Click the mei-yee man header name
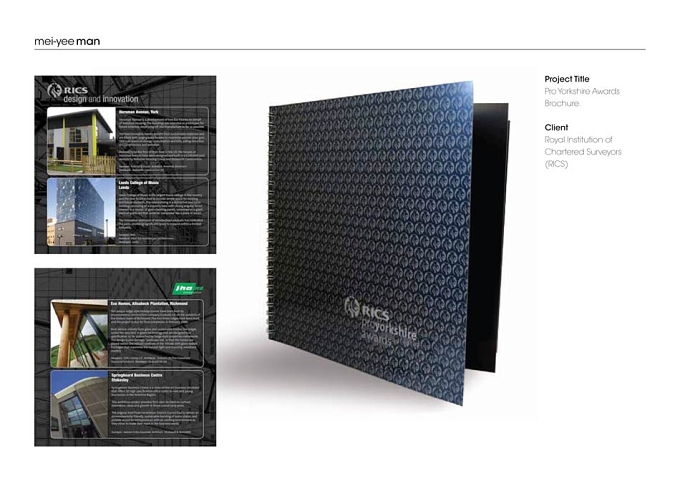 click(67, 42)
